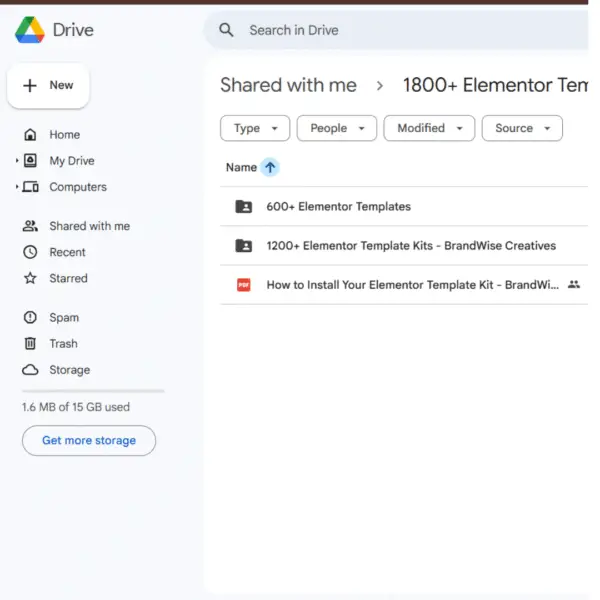Click the Spam warning icon
Screen dimensions: 600x600
coord(30,318)
